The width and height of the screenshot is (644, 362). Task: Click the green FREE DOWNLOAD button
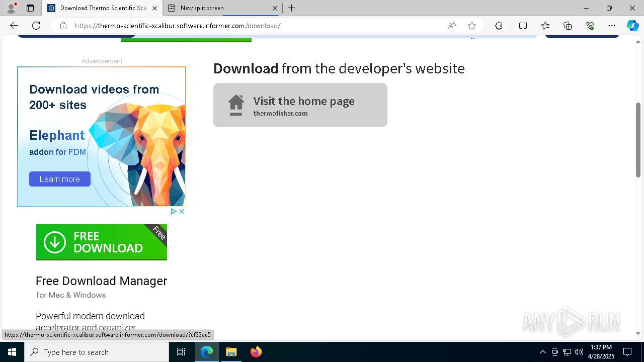pos(102,242)
